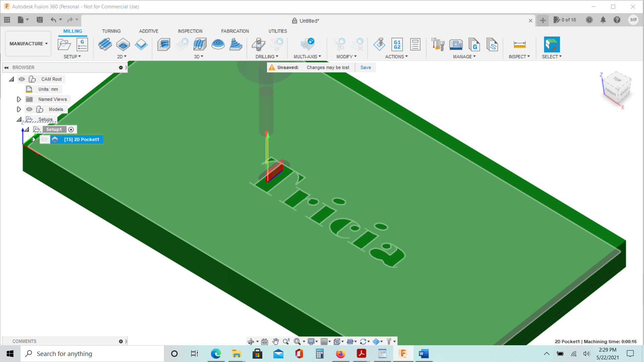Switch to the FABRICATION tab
The image size is (644, 362).
[x=235, y=31]
